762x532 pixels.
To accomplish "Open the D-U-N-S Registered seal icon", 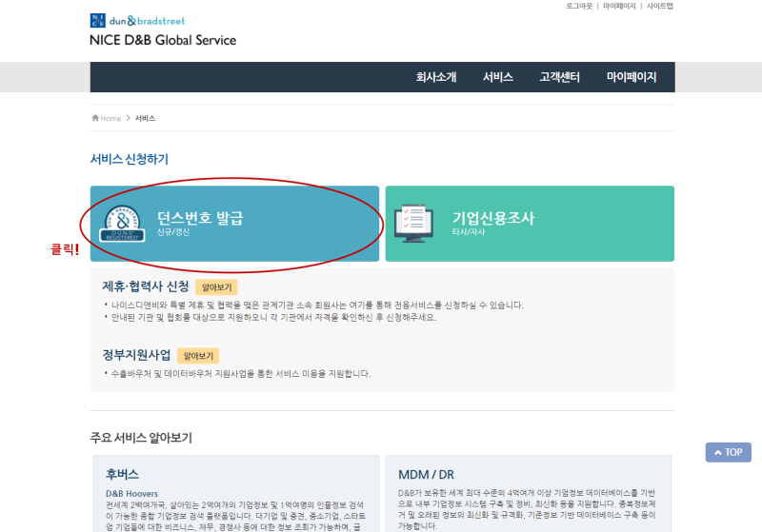I will pos(122,224).
